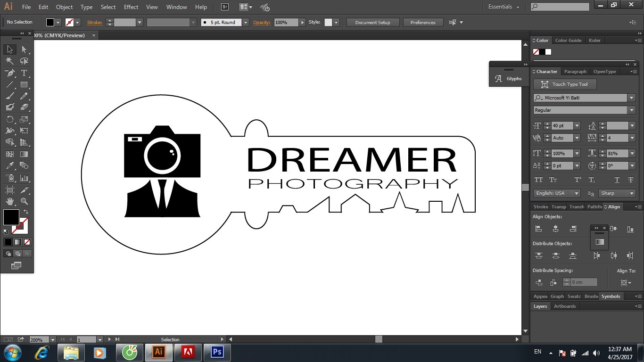Viewport: 644px width, 362px height.
Task: Toggle Strikethrough in Character panel
Action: coord(630,180)
